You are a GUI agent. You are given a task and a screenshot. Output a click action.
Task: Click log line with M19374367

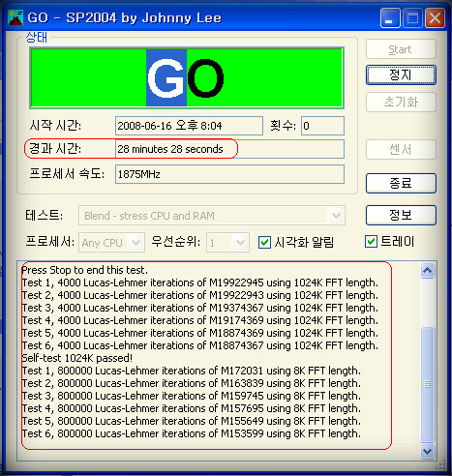[x=200, y=308]
